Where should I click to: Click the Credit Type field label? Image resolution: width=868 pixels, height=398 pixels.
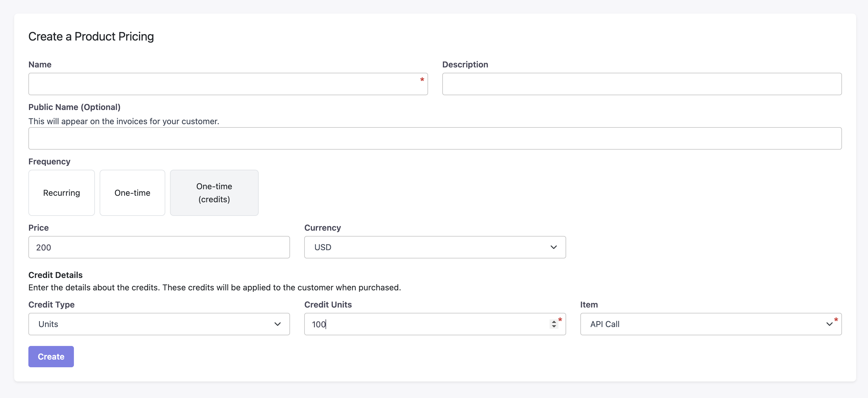click(51, 304)
